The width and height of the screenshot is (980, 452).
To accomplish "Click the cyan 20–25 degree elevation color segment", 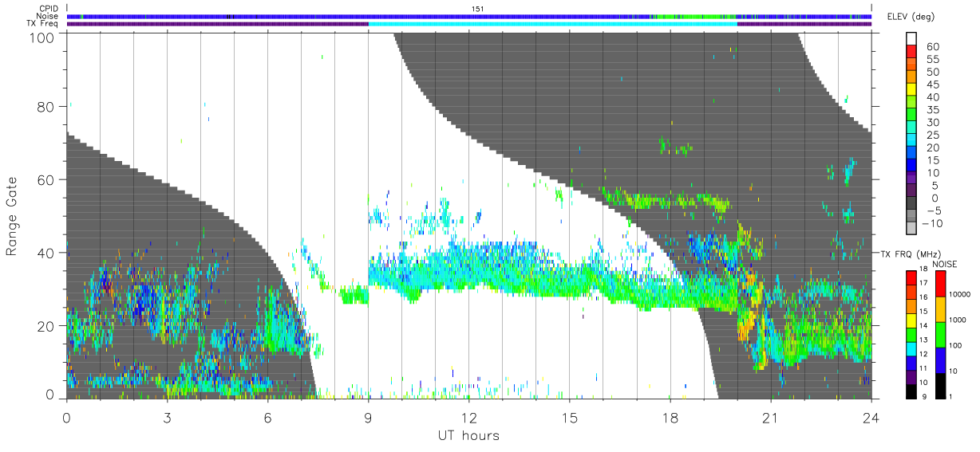I will (912, 141).
